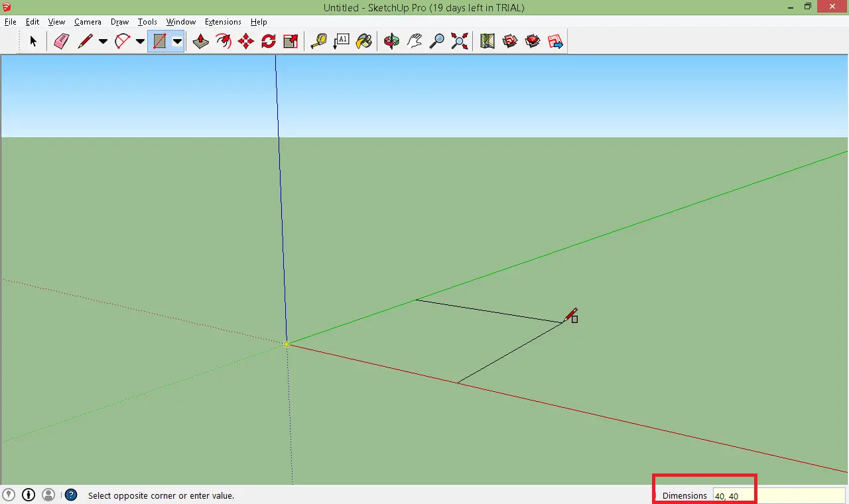Select the Line pencil tool
This screenshot has height=504, width=849.
85,41
